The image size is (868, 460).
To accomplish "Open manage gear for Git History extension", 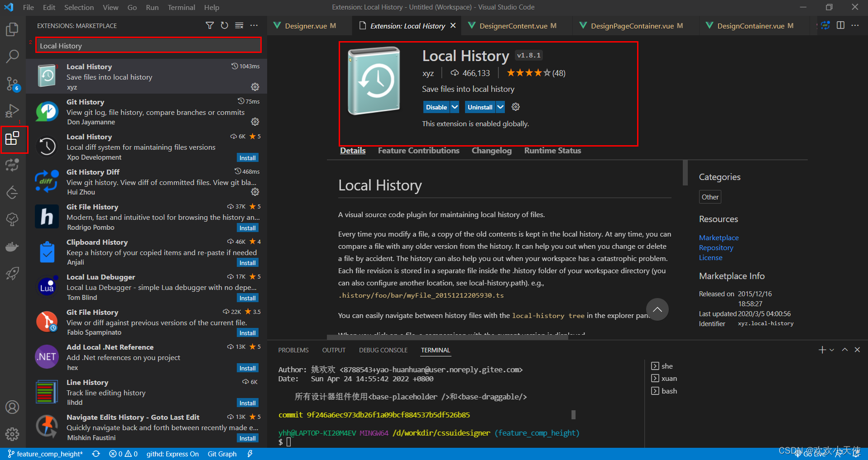I will pos(255,122).
